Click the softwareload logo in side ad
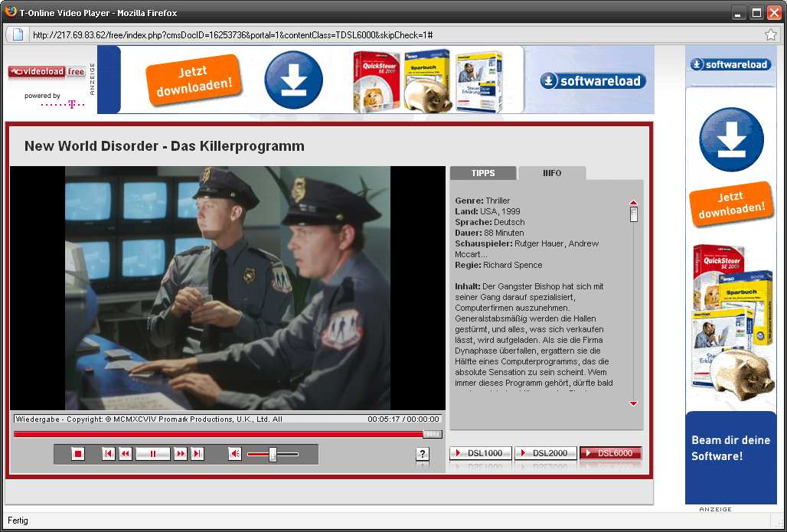The height and width of the screenshot is (532, 787). (731, 64)
